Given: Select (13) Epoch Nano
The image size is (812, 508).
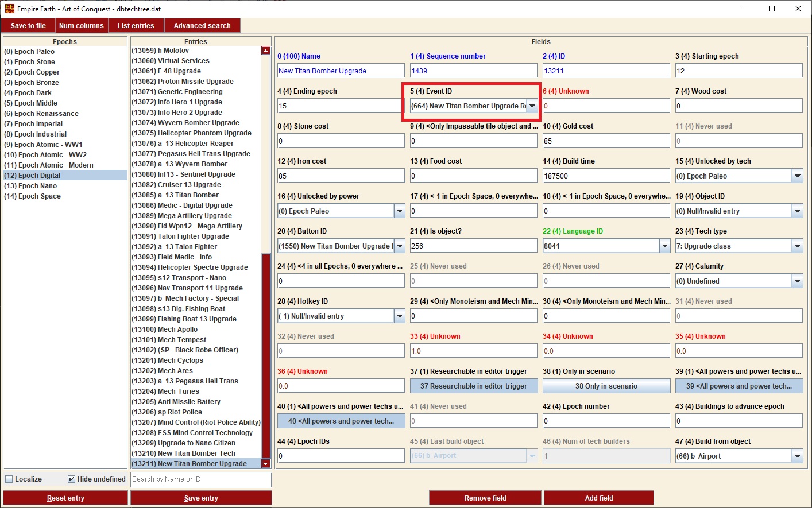Looking at the screenshot, I should coord(65,186).
